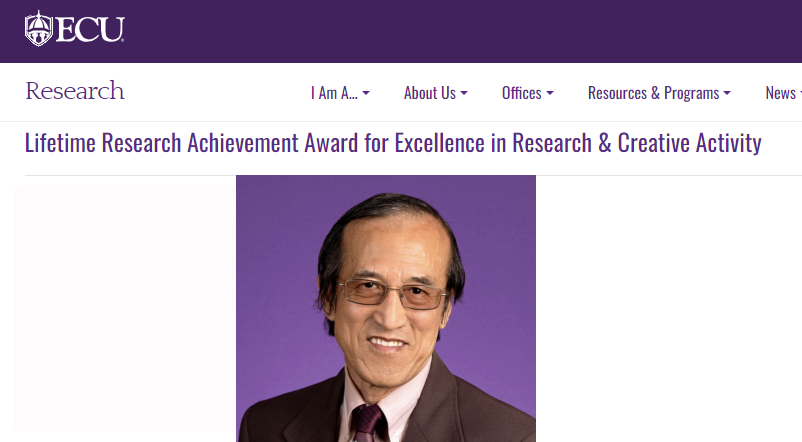
Task: Open the "I Am A..." menu
Action: [x=334, y=93]
